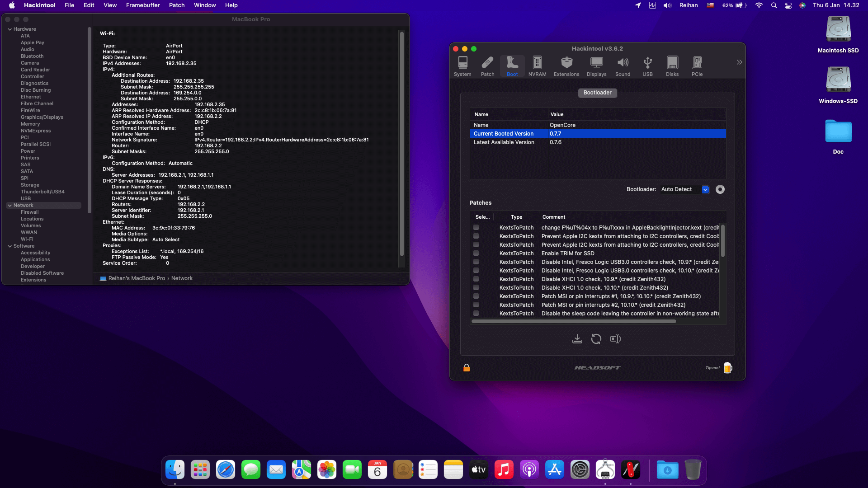868x488 pixels.
Task: Click the disc icon beside Auto Detect
Action: coord(720,189)
